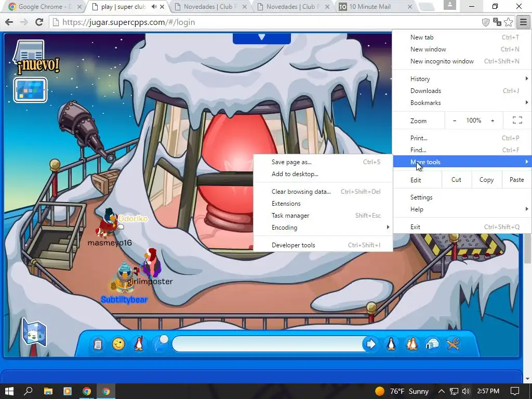This screenshot has height=399, width=532.
Task: Open taskbar search magnifier
Action: (29, 391)
